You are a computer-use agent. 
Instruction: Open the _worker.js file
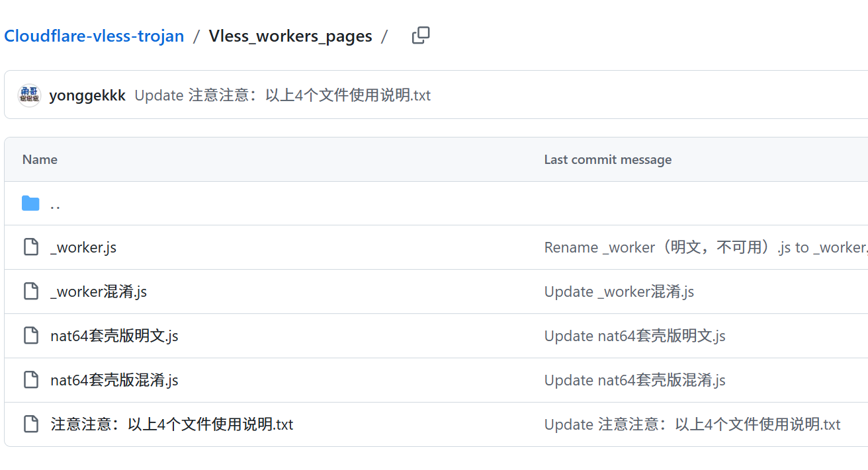coord(83,247)
